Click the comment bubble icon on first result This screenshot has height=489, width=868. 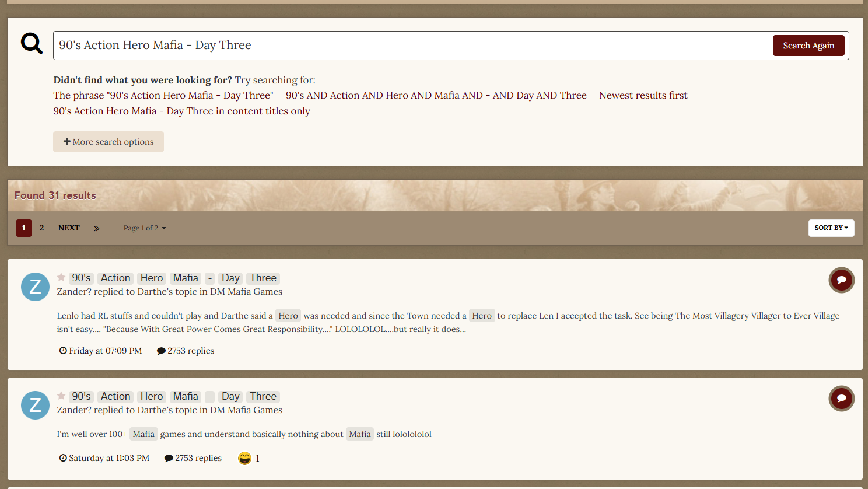(841, 280)
